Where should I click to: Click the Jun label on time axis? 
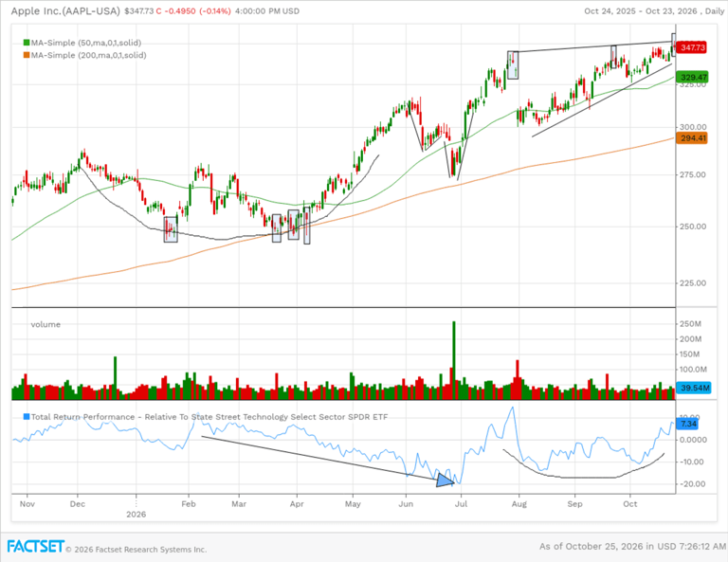[x=406, y=504]
